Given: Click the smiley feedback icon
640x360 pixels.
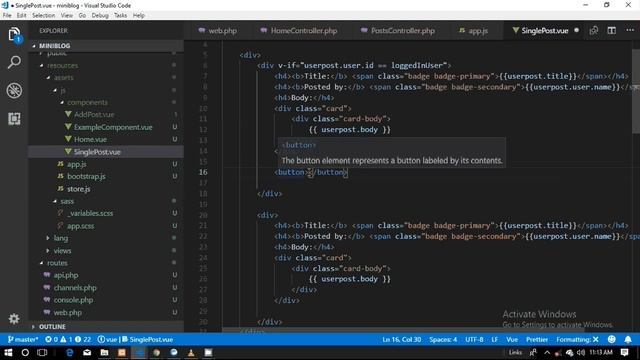Looking at the screenshot, I should (x=611, y=340).
